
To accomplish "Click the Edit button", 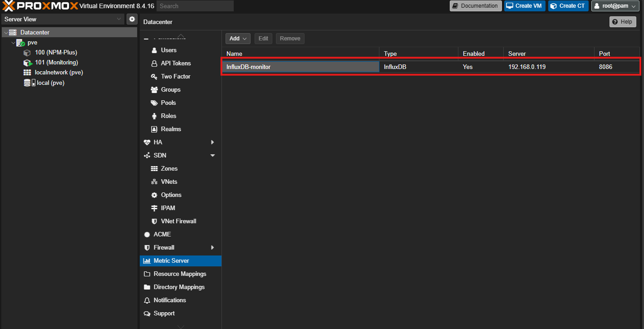I will click(263, 39).
